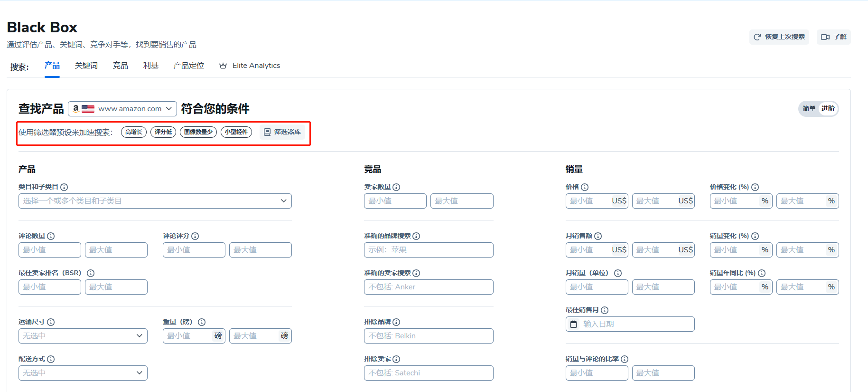
Task: Click video icon in 了解 button
Action: (x=825, y=37)
